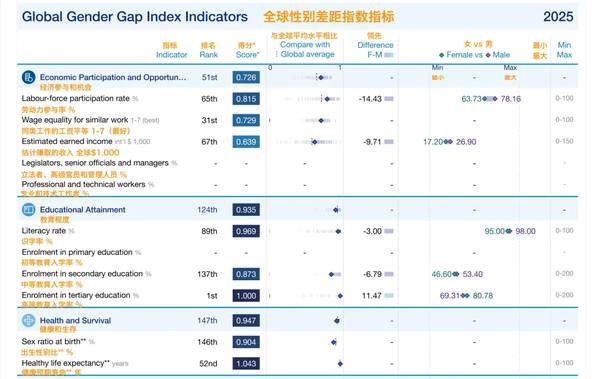
Task: Click the Health and Survival score 0.947
Action: pyautogui.click(x=246, y=320)
